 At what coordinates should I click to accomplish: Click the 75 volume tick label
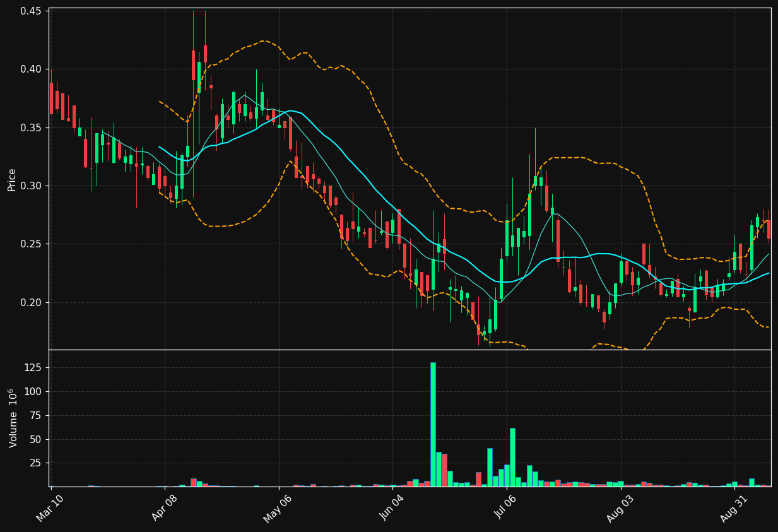[x=37, y=415]
